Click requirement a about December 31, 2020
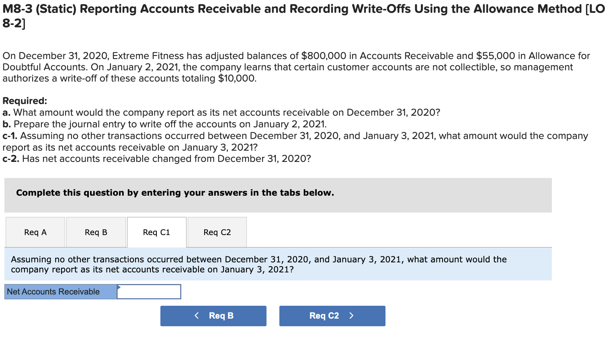This screenshot has width=615, height=364. [221, 112]
